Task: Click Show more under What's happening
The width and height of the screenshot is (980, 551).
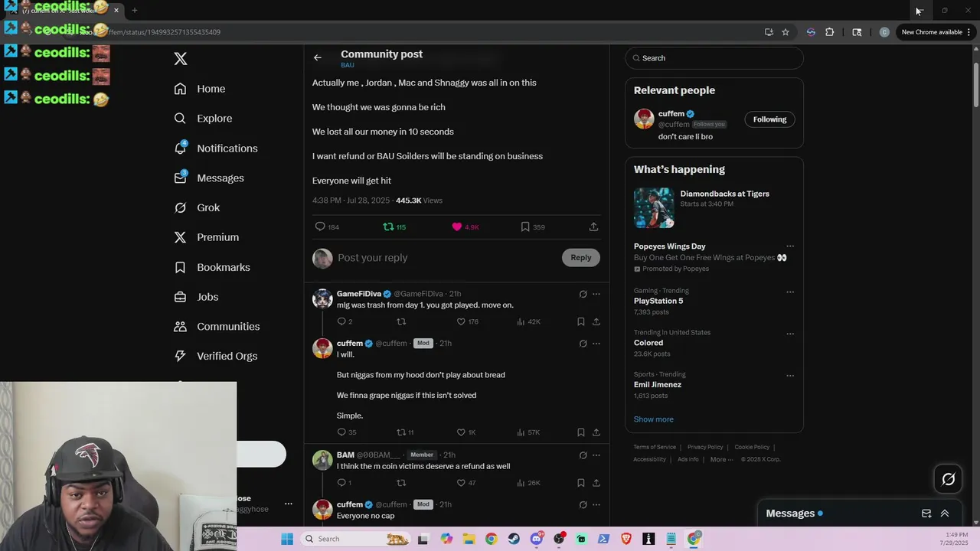Action: pyautogui.click(x=654, y=419)
